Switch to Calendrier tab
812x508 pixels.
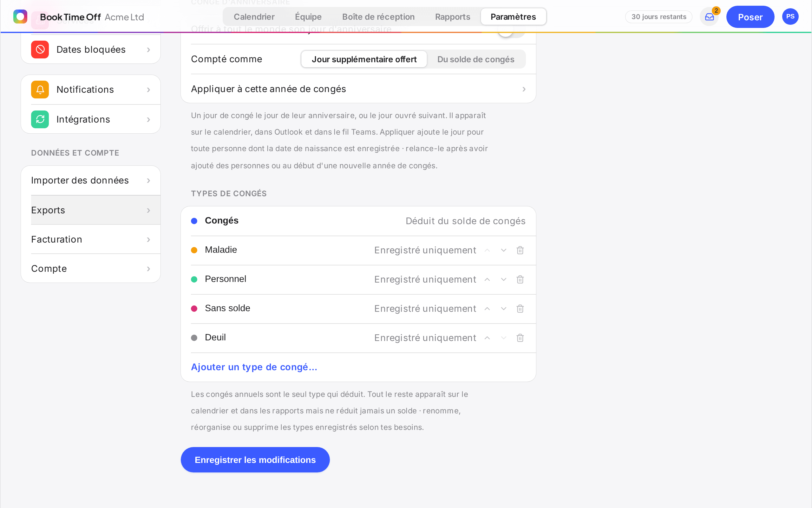[254, 17]
